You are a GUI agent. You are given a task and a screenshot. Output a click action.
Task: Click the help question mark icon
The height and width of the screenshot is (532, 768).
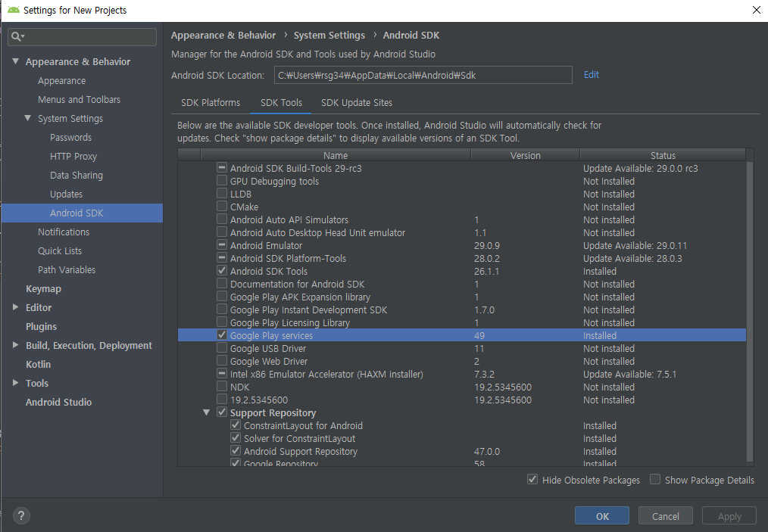tap(21, 515)
